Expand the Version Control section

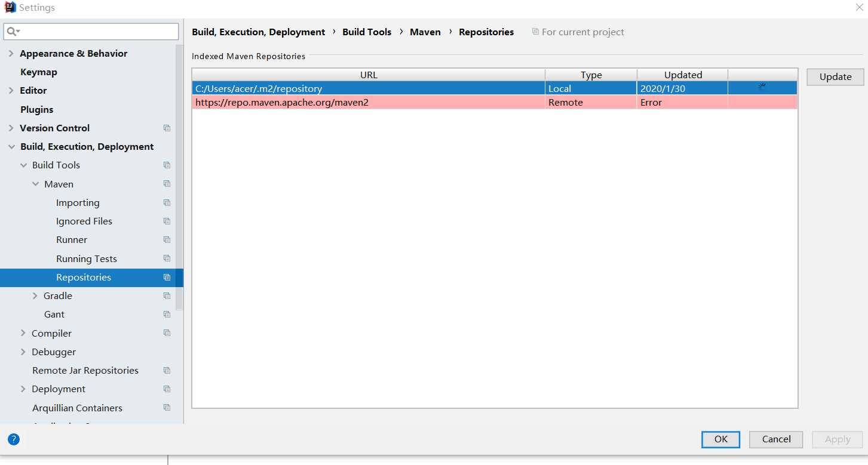coord(11,128)
